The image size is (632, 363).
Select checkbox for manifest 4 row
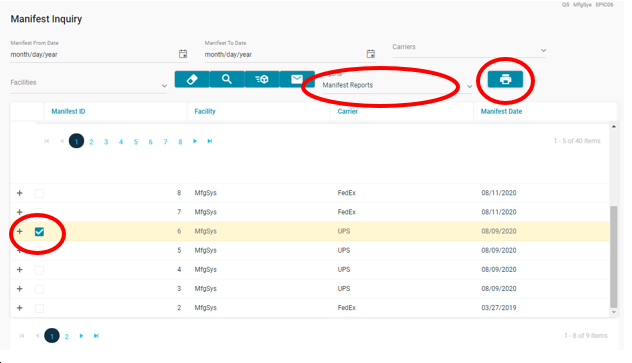click(39, 270)
